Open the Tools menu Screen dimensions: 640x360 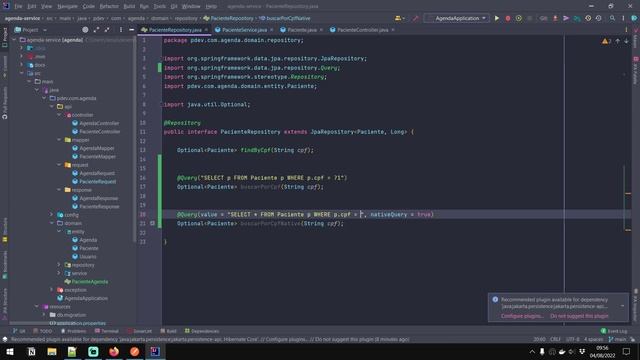pyautogui.click(x=160, y=7)
